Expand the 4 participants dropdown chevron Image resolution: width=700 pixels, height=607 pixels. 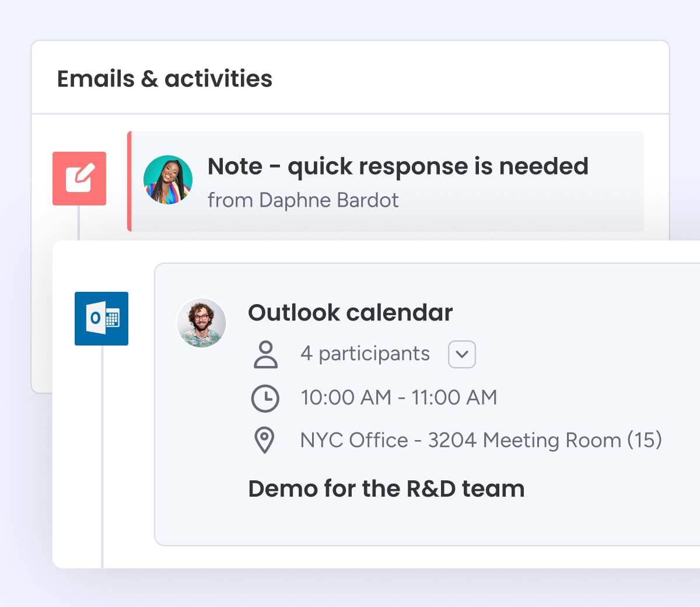pyautogui.click(x=462, y=354)
